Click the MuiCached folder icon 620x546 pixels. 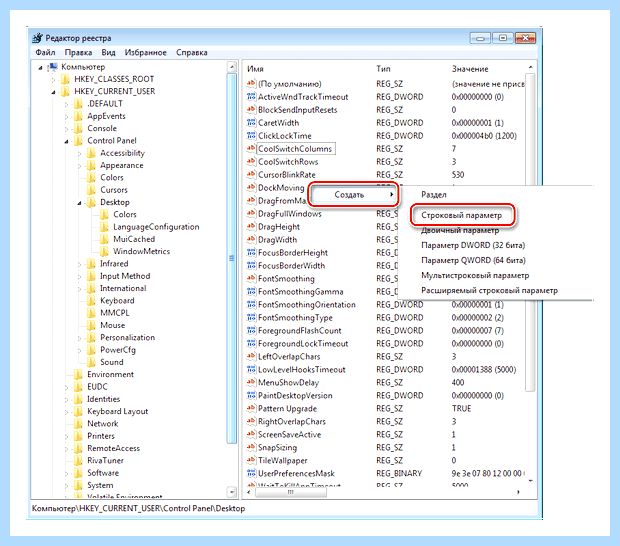tap(104, 239)
